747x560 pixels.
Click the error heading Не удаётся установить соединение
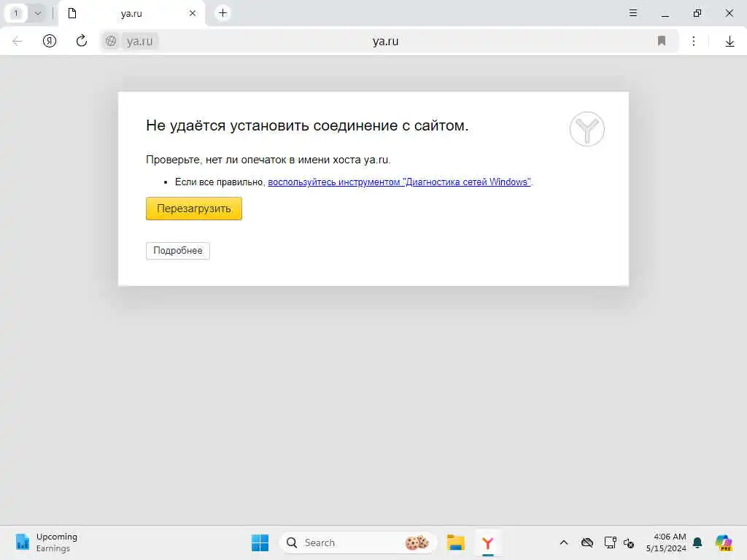point(307,125)
